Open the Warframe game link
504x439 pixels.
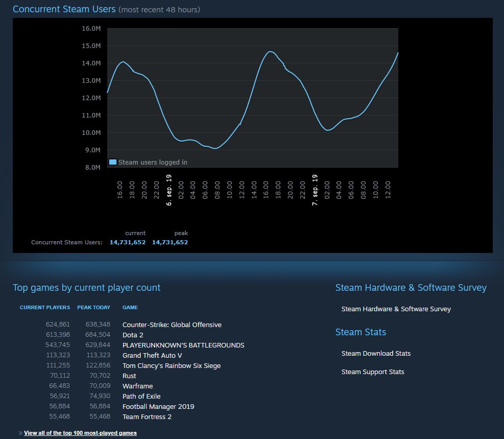point(137,386)
